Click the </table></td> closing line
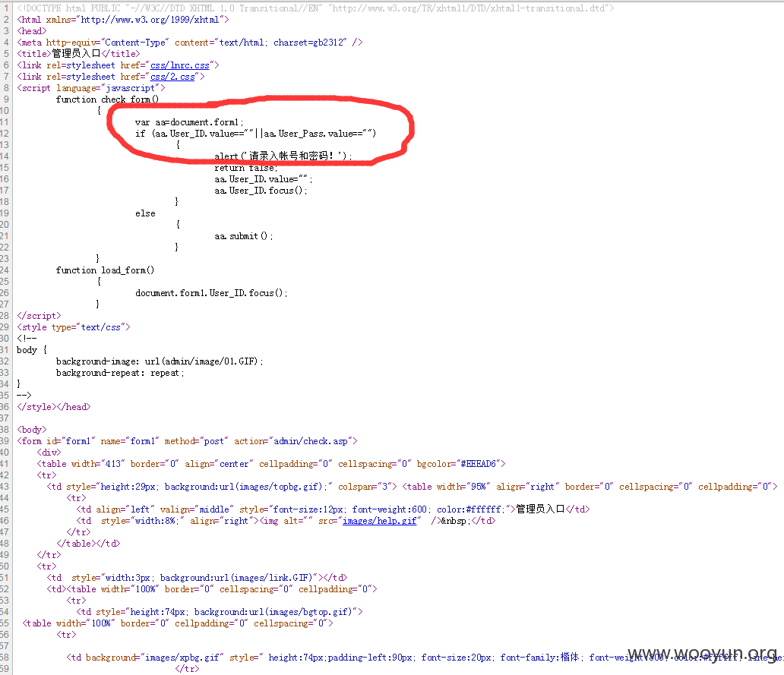 pos(88,544)
